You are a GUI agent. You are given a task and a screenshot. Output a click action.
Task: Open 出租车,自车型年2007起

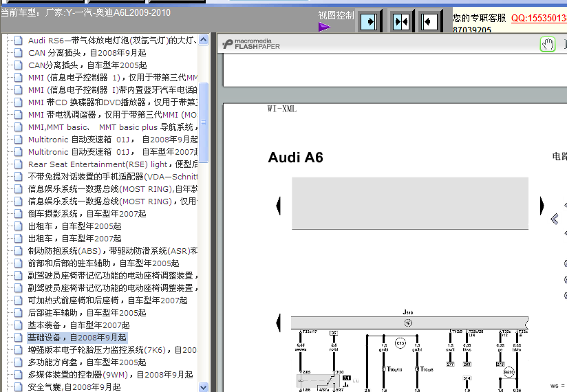point(74,239)
